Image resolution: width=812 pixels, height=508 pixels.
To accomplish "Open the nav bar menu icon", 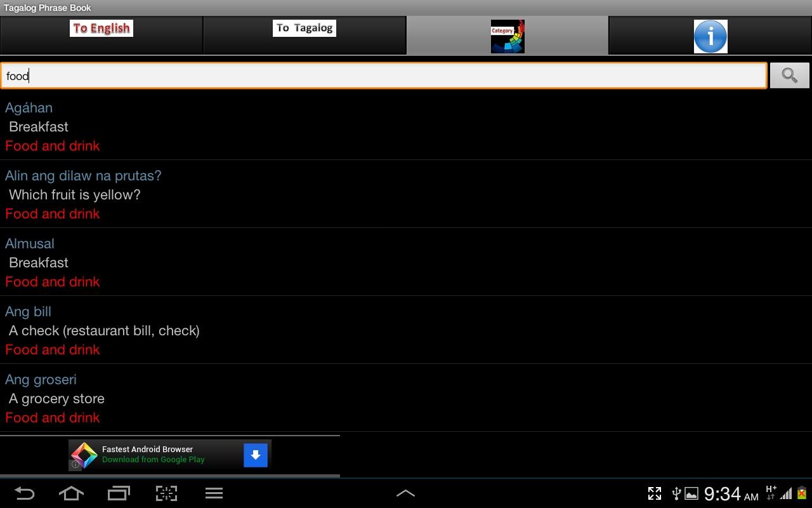I will click(214, 493).
